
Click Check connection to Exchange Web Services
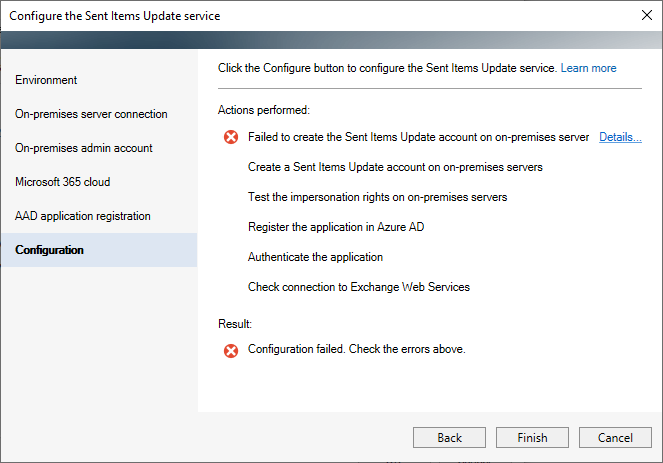(x=359, y=287)
